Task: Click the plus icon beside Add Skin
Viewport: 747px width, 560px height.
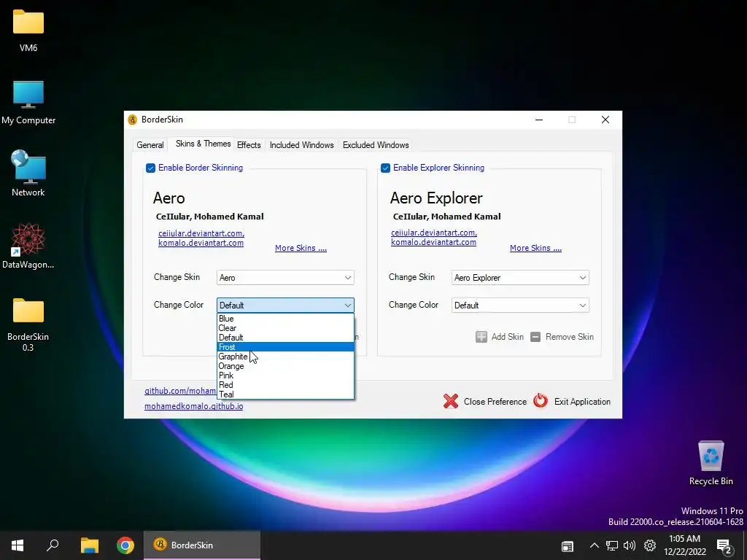Action: 481,337
